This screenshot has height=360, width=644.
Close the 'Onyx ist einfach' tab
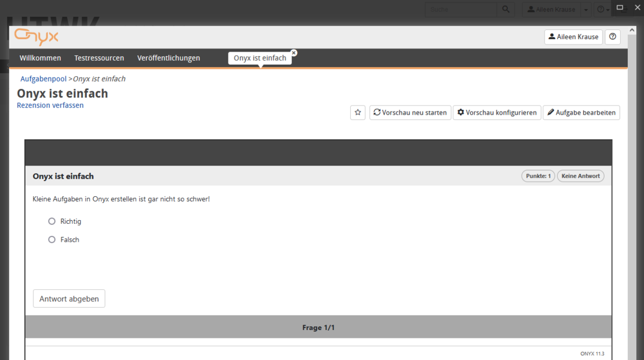294,53
